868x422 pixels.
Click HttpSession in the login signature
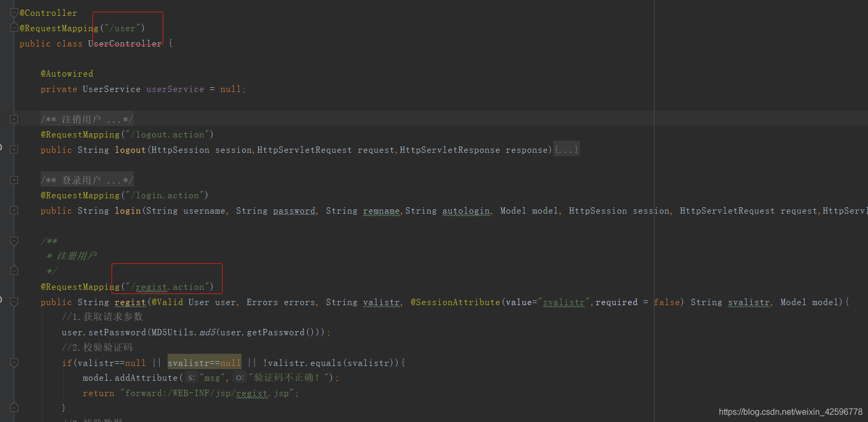[x=598, y=210]
